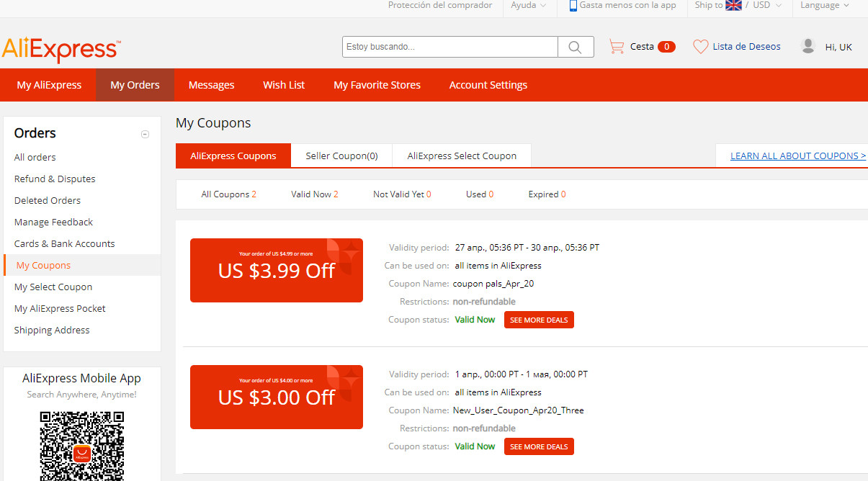Click the AliExpress logo

61,49
